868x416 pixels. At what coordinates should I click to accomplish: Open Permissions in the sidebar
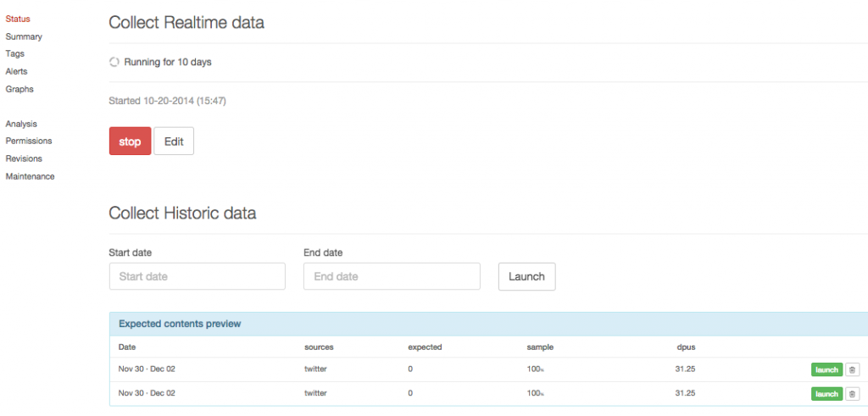click(28, 141)
